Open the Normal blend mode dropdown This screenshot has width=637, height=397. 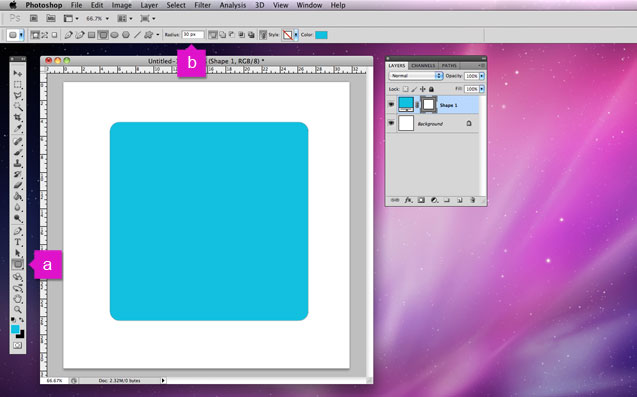click(x=416, y=76)
